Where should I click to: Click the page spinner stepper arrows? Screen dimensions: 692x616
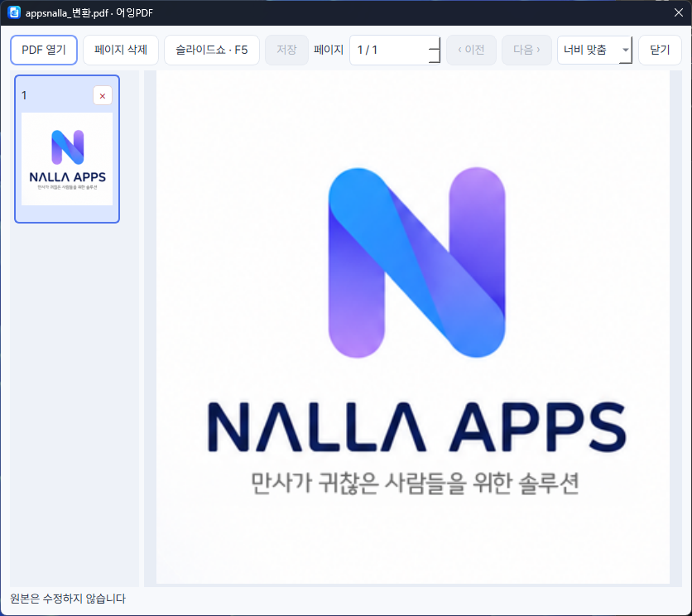[x=435, y=50]
